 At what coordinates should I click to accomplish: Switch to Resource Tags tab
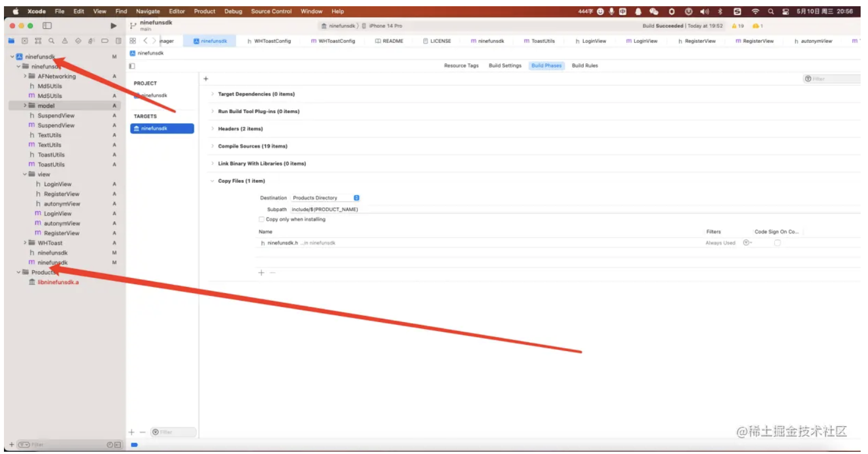click(x=461, y=66)
